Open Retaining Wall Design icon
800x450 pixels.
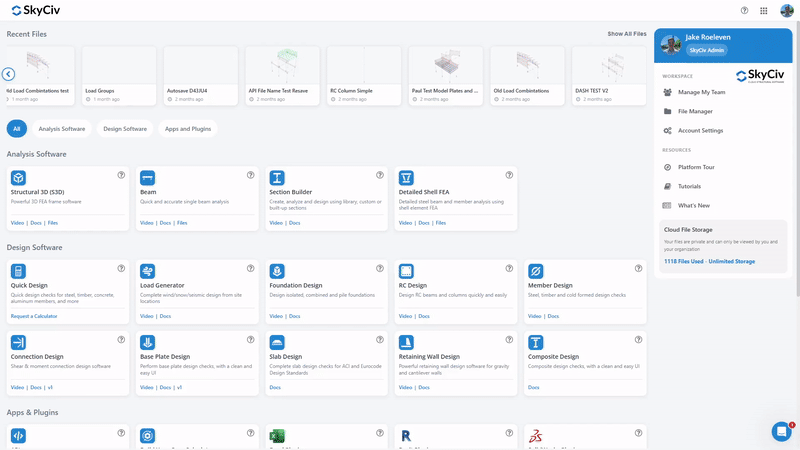point(406,342)
